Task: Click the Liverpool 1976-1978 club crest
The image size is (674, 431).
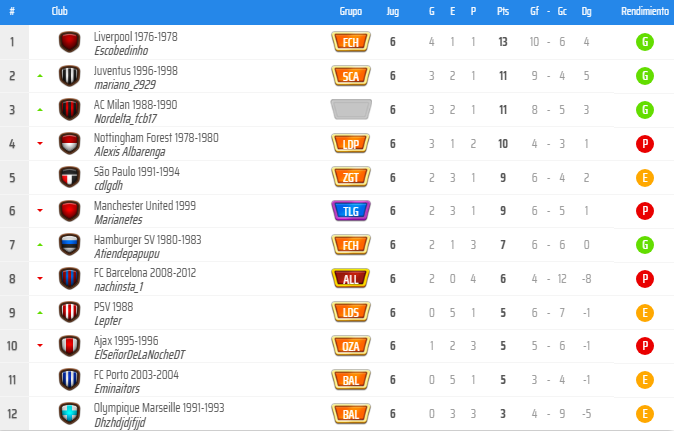Action: (69, 42)
